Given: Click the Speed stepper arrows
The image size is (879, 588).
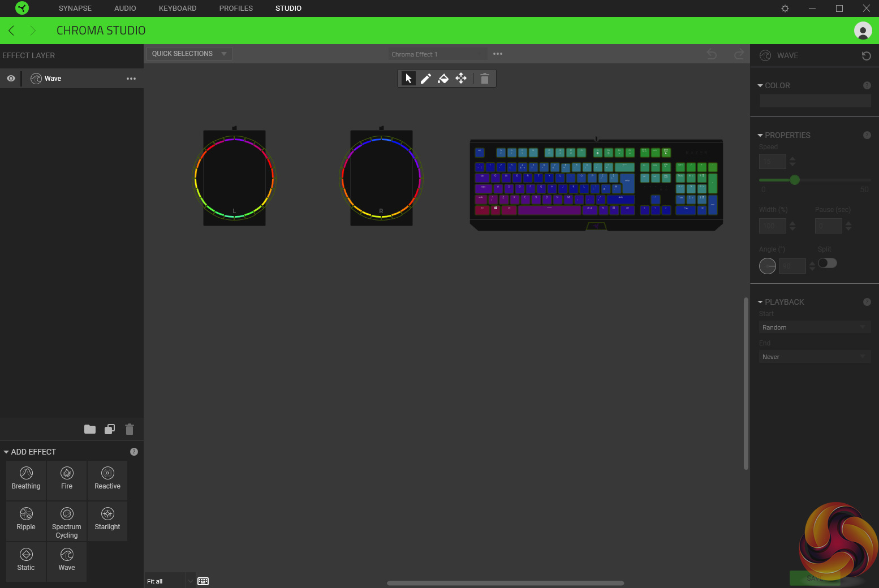Looking at the screenshot, I should [792, 162].
